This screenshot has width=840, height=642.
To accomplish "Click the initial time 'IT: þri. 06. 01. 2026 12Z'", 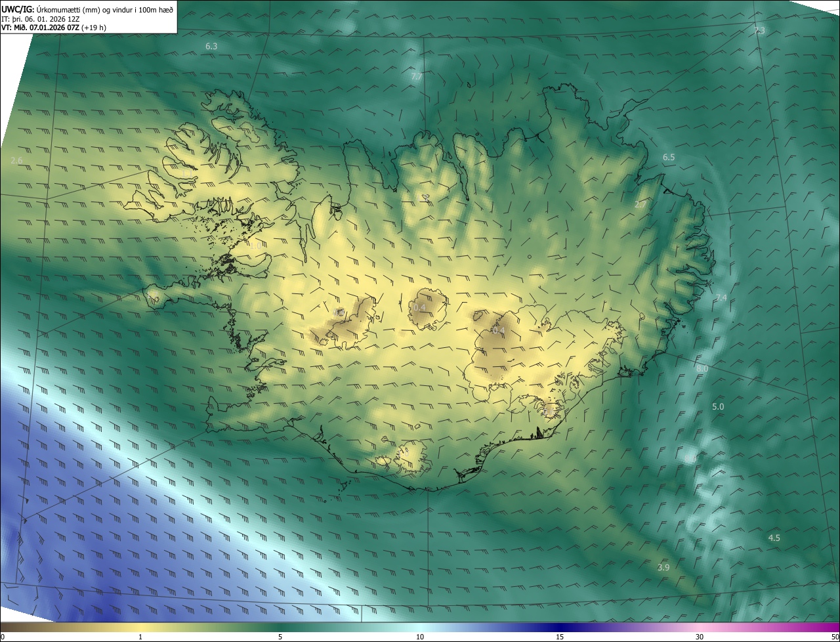I will point(41,19).
